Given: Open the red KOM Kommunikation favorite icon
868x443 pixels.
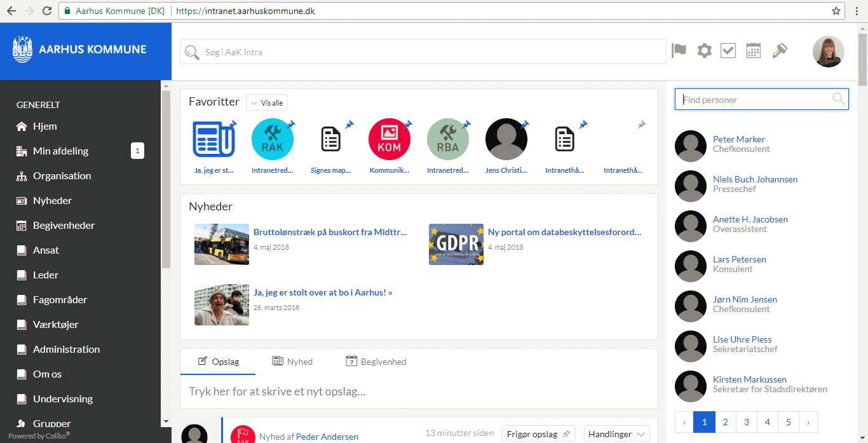Looking at the screenshot, I should pos(389,139).
